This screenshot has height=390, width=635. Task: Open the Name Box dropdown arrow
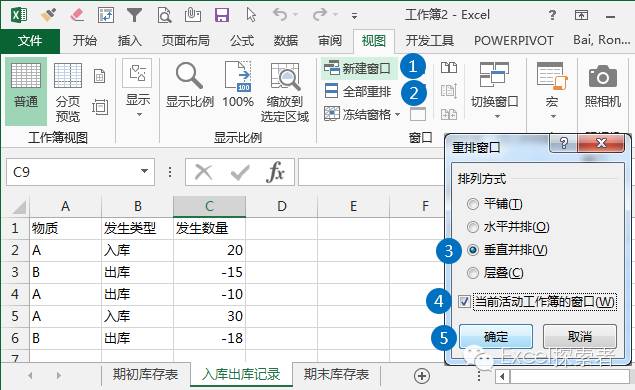[x=144, y=171]
